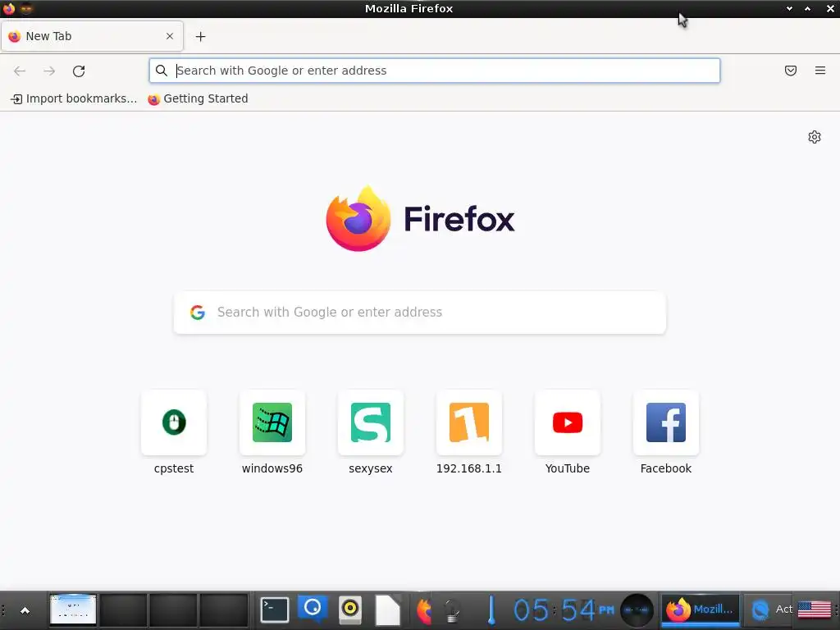
Task: Launch Firefox from the taskbar launcher
Action: (x=424, y=610)
